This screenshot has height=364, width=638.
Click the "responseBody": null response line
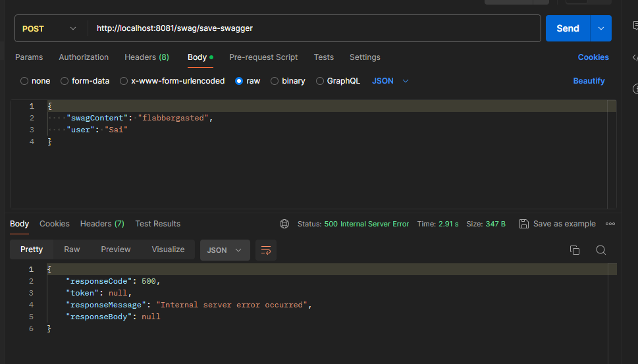coord(113,317)
